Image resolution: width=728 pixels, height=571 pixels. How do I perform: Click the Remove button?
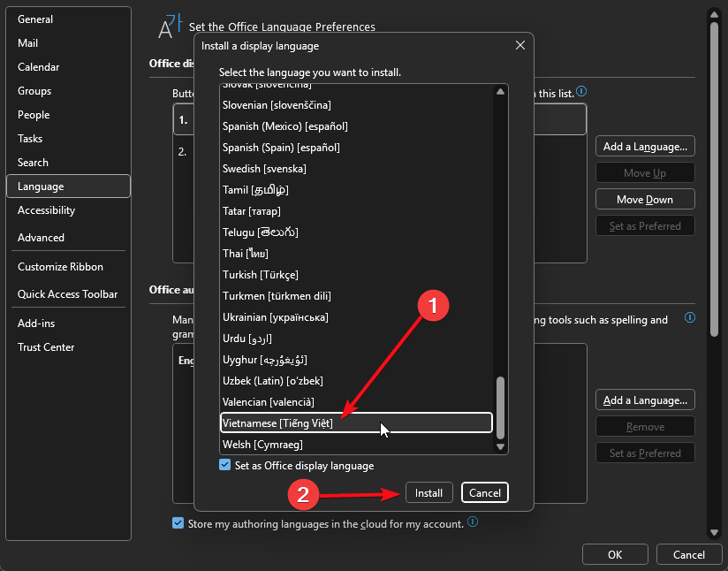tap(645, 427)
